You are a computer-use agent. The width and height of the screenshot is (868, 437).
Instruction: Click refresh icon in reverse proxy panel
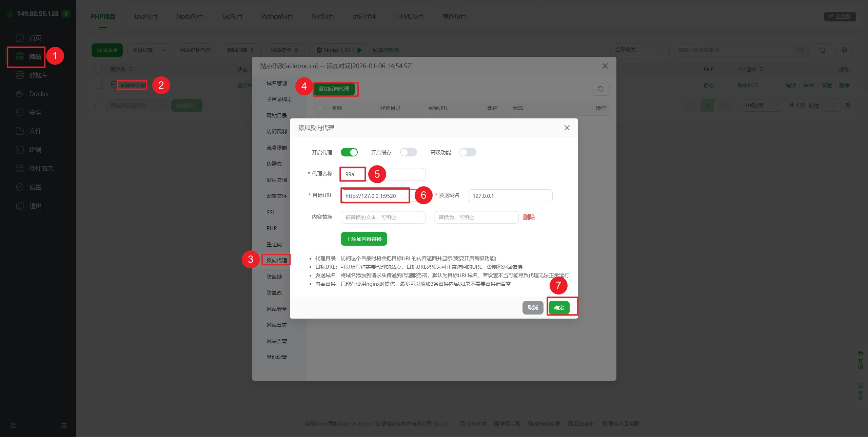coord(600,89)
